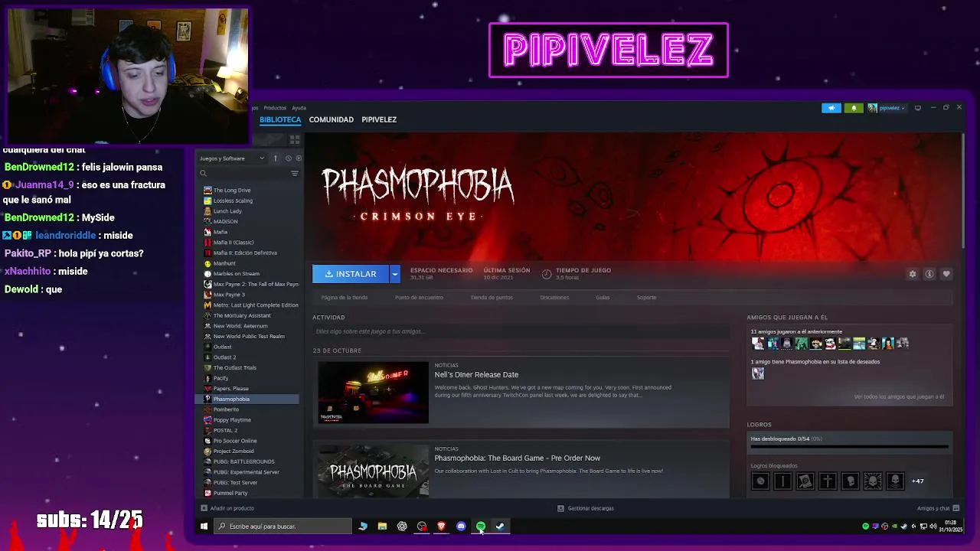Open Spotify from the taskbar
The width and height of the screenshot is (980, 551).
[481, 527]
